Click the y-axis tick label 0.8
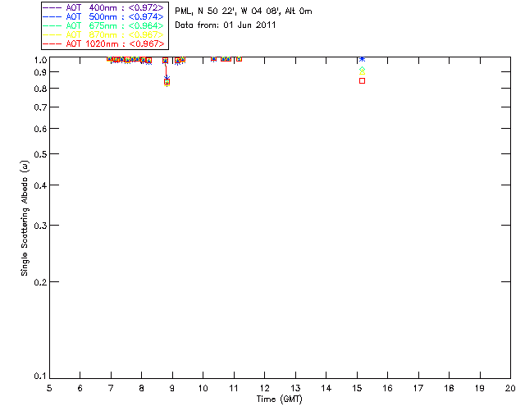 pos(40,89)
